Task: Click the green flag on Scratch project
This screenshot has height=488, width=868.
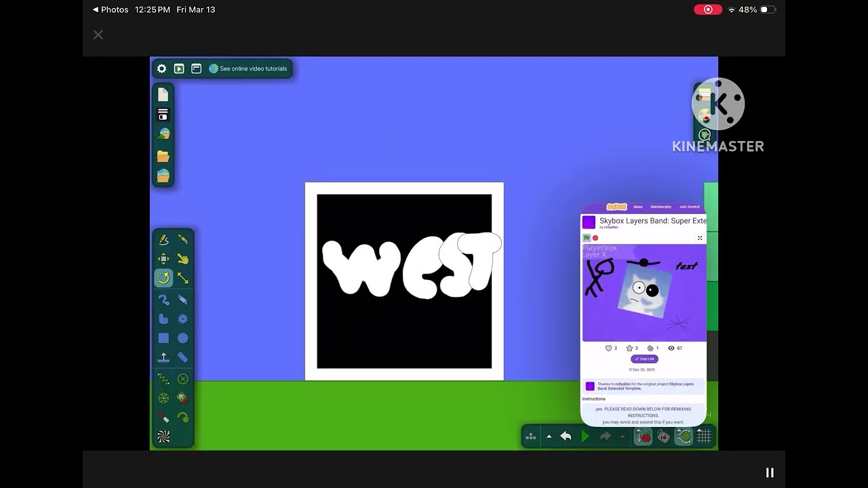Action: (587, 238)
